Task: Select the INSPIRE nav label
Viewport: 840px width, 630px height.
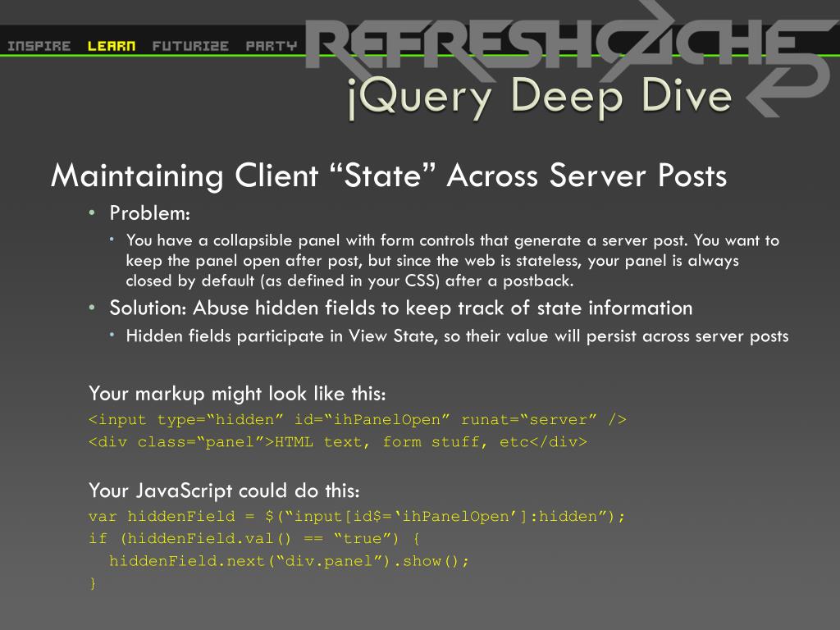Action: tap(39, 46)
